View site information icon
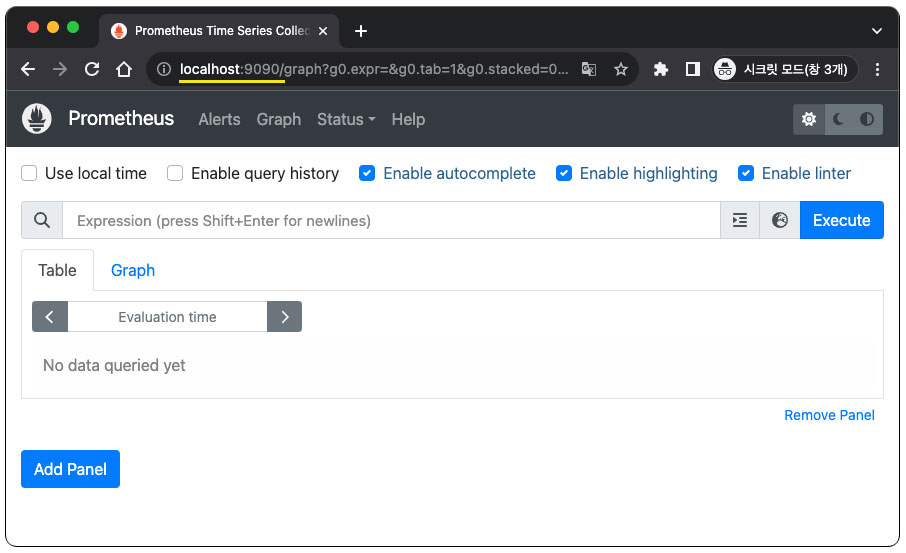 (164, 69)
